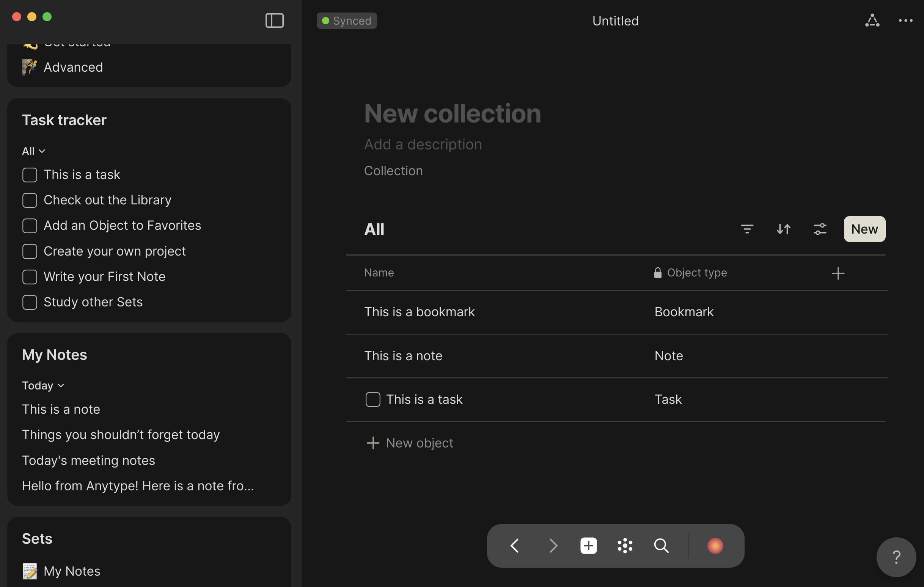The width and height of the screenshot is (924, 587).
Task: Tick the 'Write your First Note' checkbox
Action: tap(30, 277)
